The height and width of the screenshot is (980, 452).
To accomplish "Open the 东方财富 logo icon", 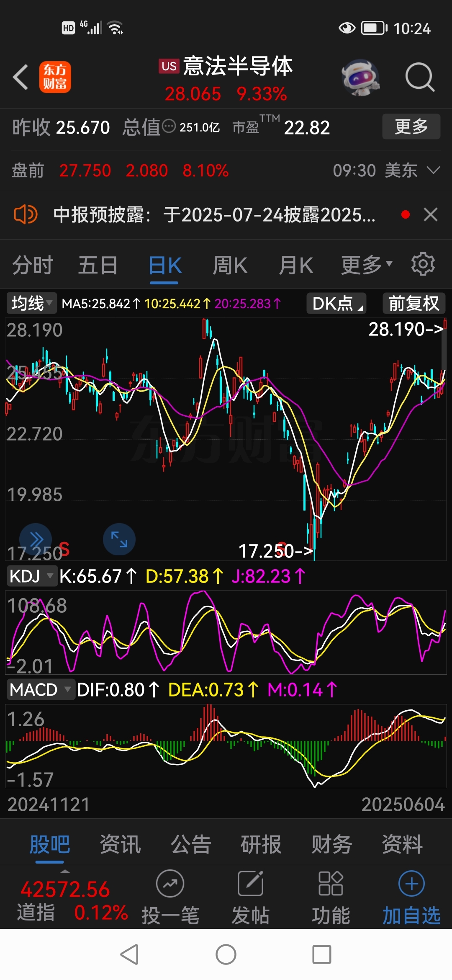I will [55, 77].
